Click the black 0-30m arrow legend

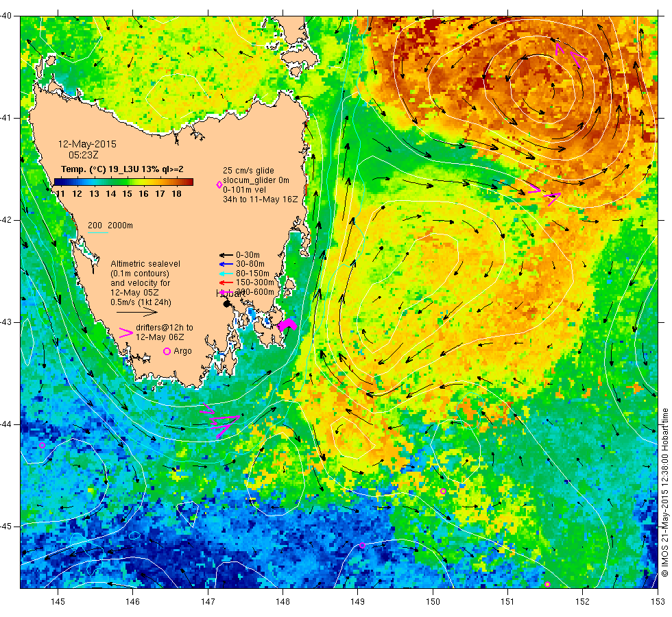(226, 255)
